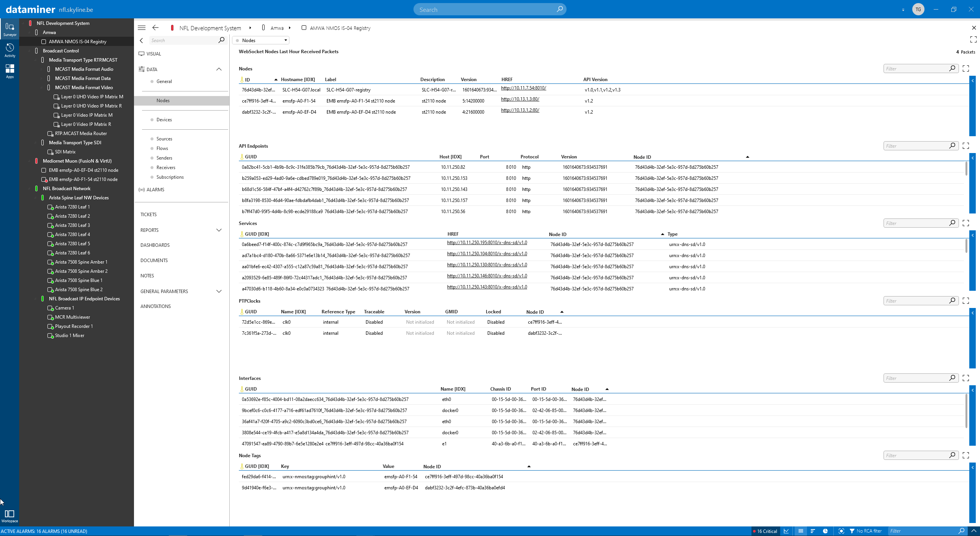Select the Receivers data page
This screenshot has width=980, height=536.
point(166,168)
